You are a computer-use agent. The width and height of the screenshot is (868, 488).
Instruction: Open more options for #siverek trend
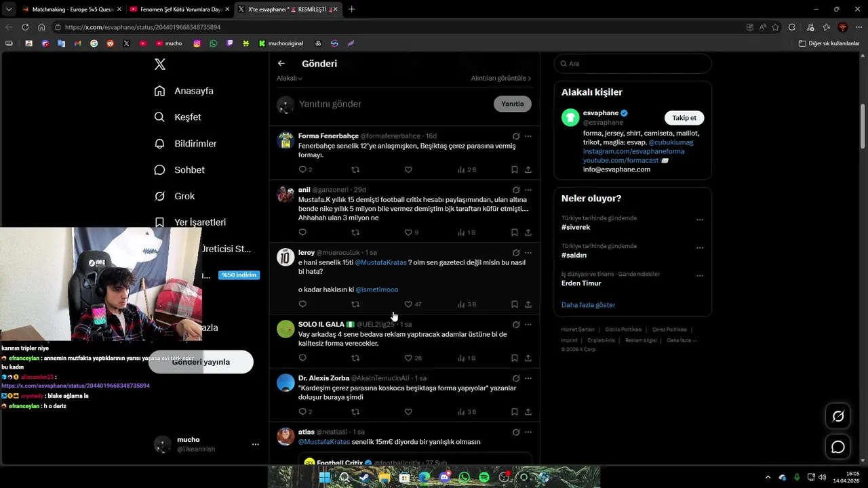click(700, 220)
